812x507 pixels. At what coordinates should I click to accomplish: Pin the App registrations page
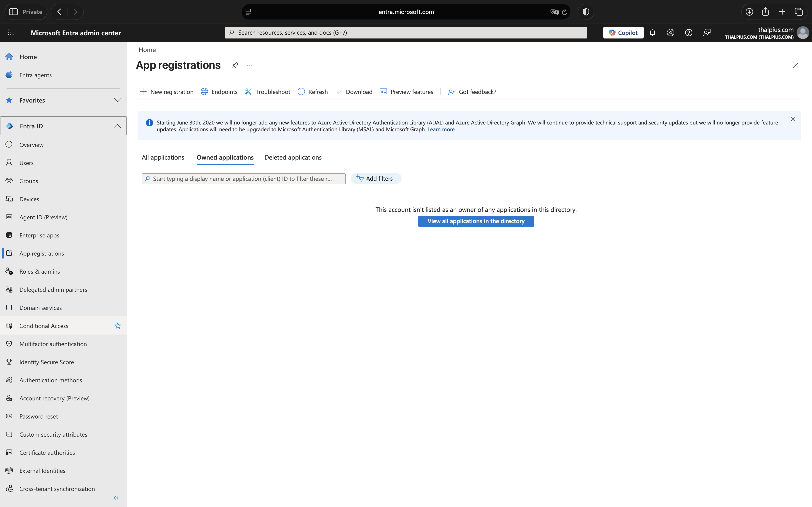click(x=235, y=65)
